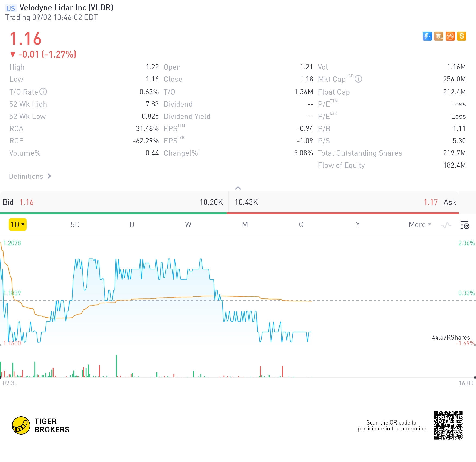
Task: Open the More timeframes dropdown
Action: 420,225
